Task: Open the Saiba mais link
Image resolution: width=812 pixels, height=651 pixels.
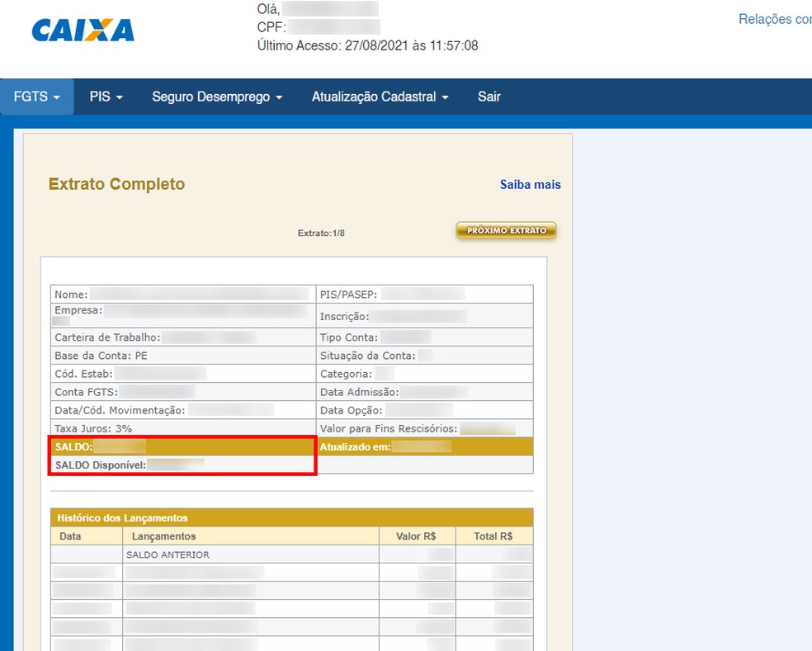Action: (529, 184)
